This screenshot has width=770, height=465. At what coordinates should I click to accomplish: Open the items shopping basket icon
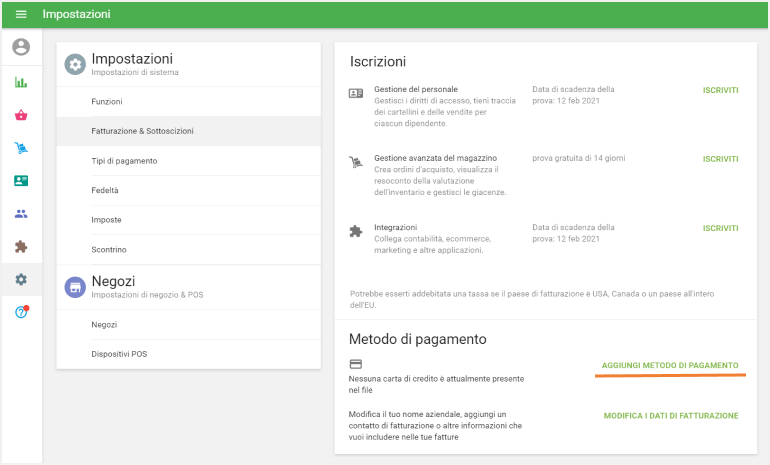click(21, 115)
